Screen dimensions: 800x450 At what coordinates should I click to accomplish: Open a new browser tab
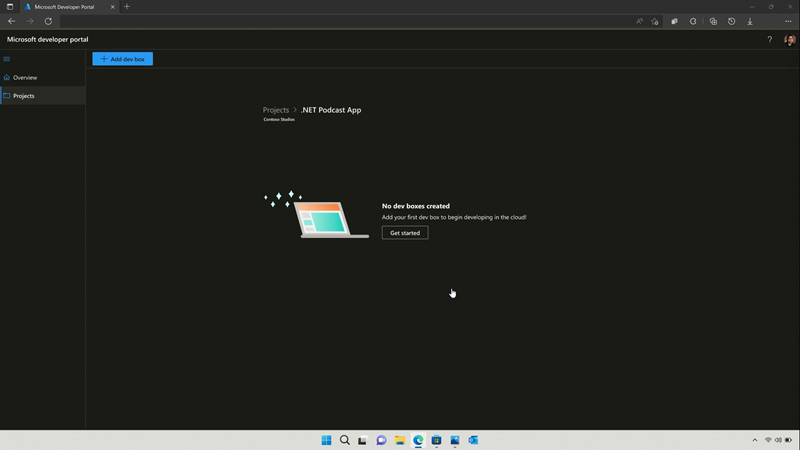[127, 7]
